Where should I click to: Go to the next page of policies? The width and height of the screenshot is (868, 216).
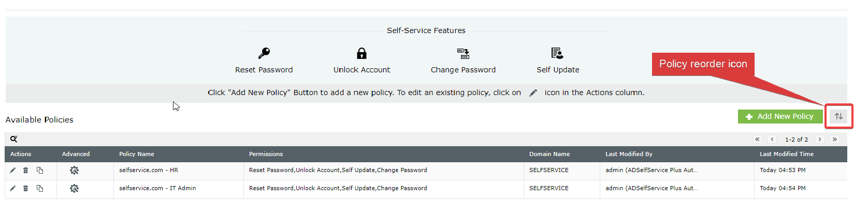pyautogui.click(x=820, y=140)
